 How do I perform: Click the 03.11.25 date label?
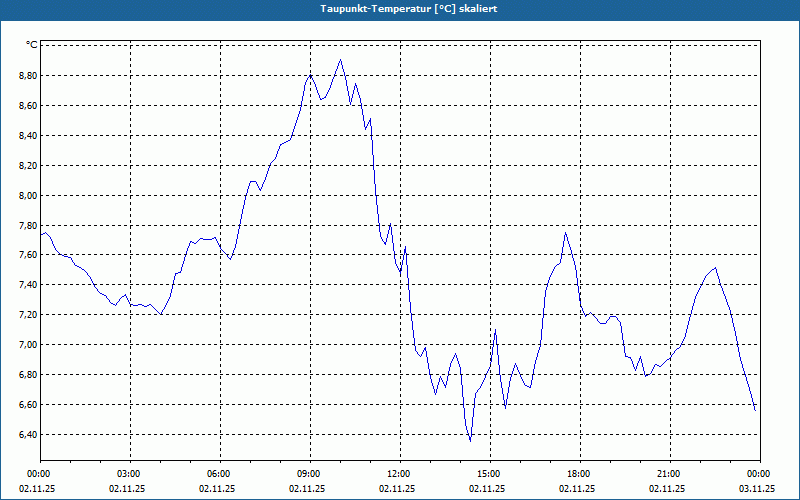[757, 489]
